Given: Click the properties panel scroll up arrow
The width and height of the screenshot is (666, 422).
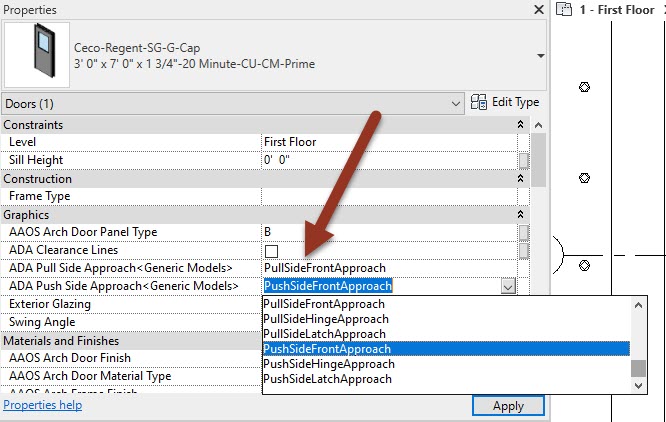Looking at the screenshot, I should tap(538, 125).
